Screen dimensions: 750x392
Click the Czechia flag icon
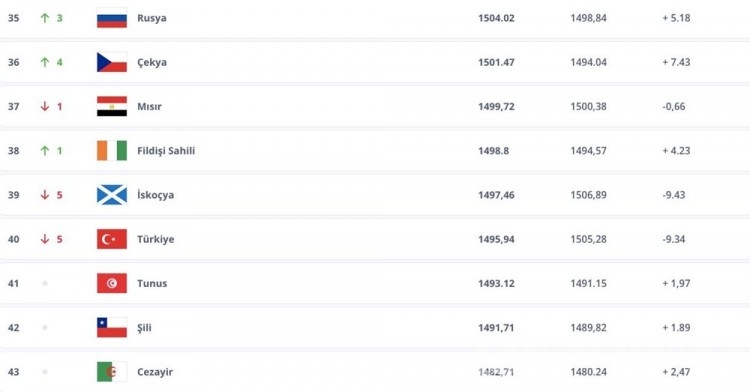point(112,62)
